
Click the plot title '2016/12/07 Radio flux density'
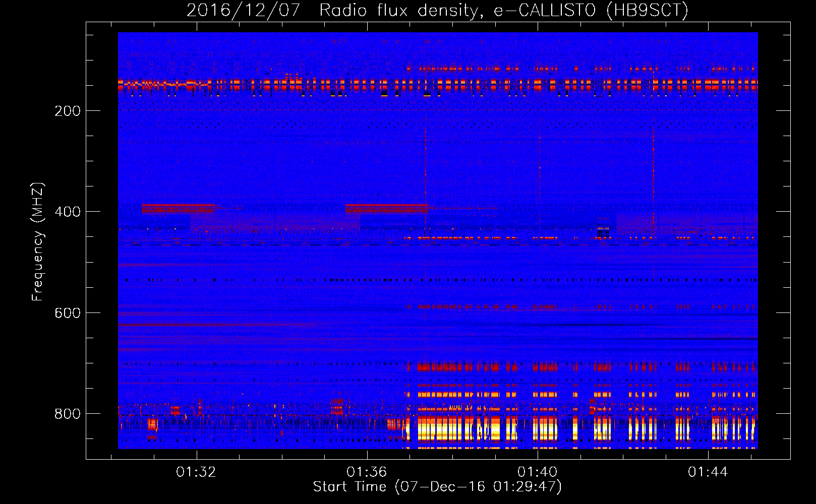coord(437,10)
